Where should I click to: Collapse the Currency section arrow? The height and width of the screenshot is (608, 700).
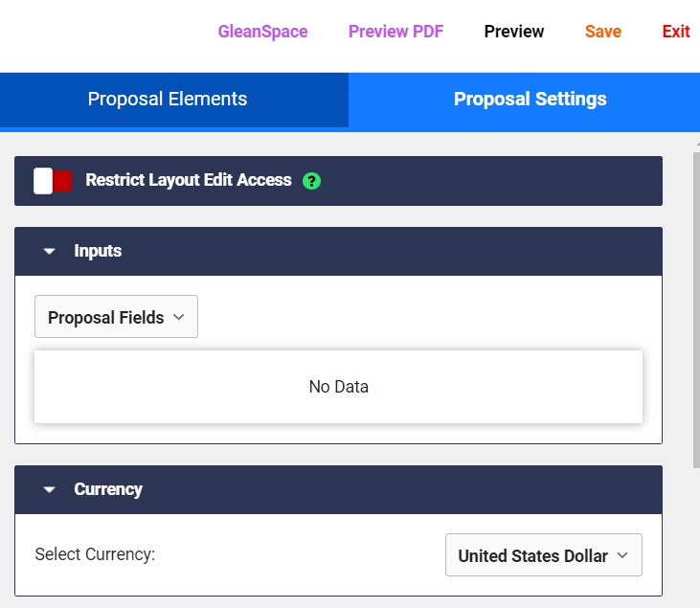49,489
